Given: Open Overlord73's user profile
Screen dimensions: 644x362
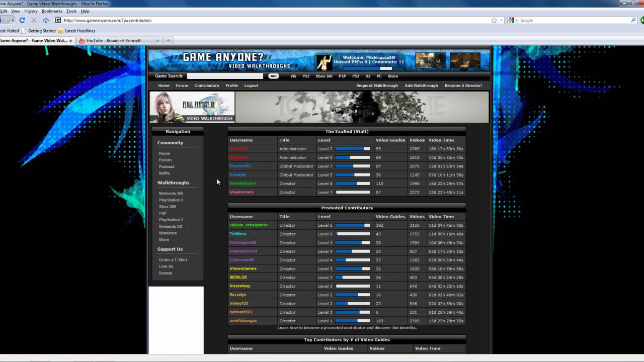Looking at the screenshot, I should [x=240, y=166].
